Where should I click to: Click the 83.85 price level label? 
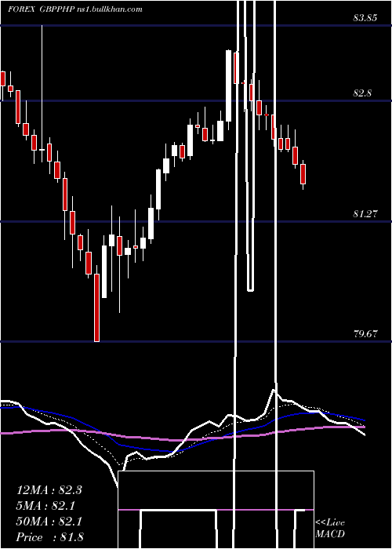pyautogui.click(x=365, y=18)
